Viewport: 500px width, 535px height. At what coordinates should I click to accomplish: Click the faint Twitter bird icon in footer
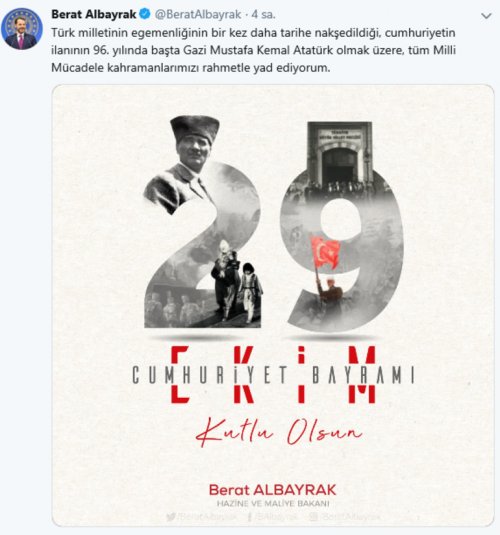171,517
